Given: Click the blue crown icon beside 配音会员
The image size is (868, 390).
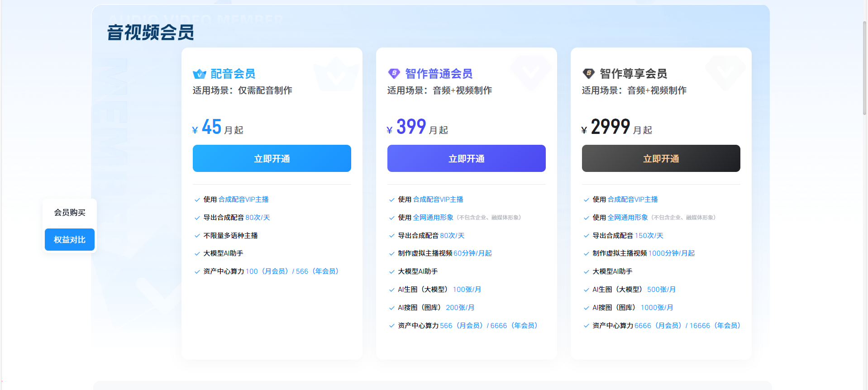Looking at the screenshot, I should tap(199, 74).
